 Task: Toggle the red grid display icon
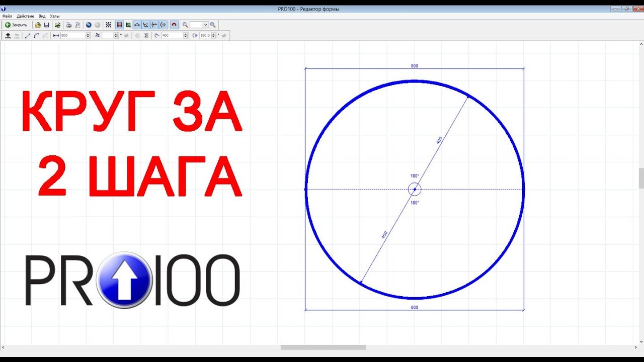click(119, 25)
